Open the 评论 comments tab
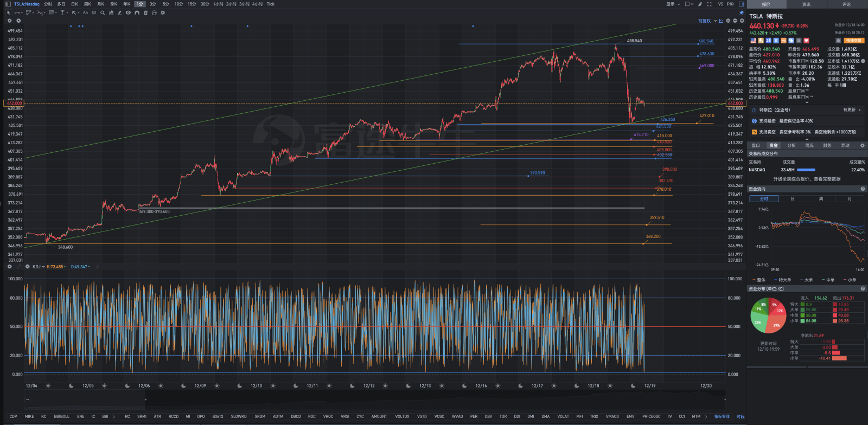868x425 pixels. [x=846, y=4]
